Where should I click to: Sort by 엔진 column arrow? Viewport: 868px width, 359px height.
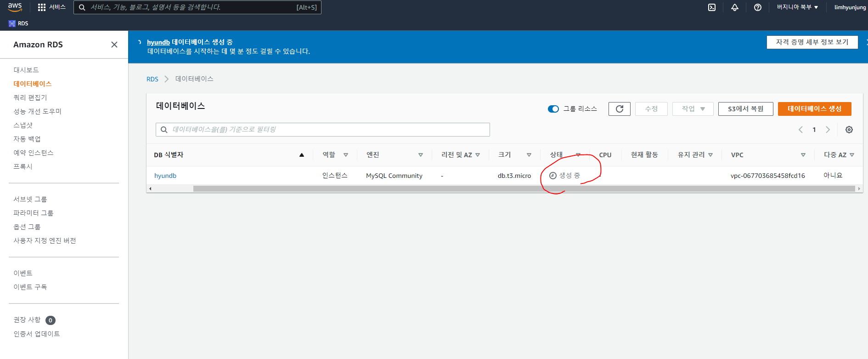tap(421, 155)
